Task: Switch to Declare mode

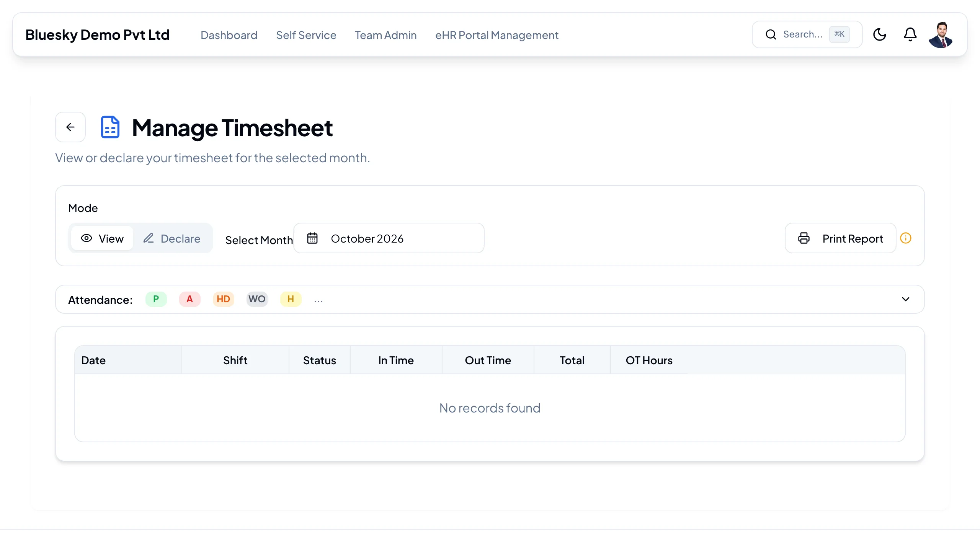Action: pyautogui.click(x=172, y=238)
